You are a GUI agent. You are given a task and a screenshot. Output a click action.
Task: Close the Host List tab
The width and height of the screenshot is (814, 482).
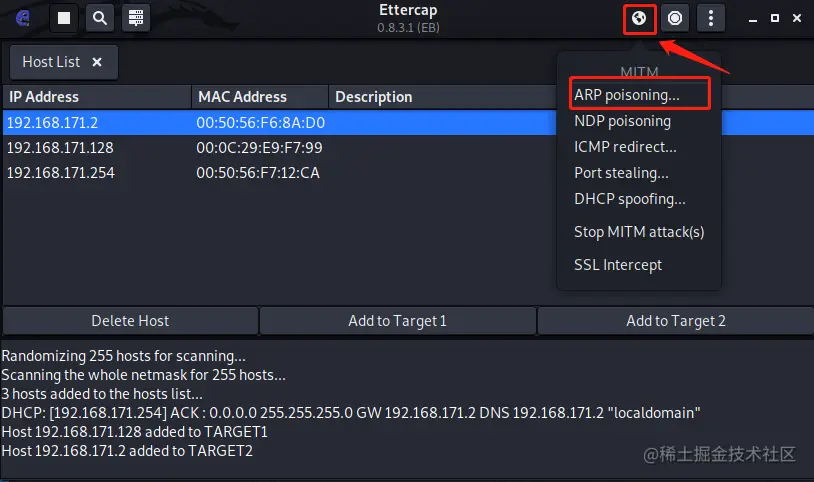pyautogui.click(x=97, y=62)
